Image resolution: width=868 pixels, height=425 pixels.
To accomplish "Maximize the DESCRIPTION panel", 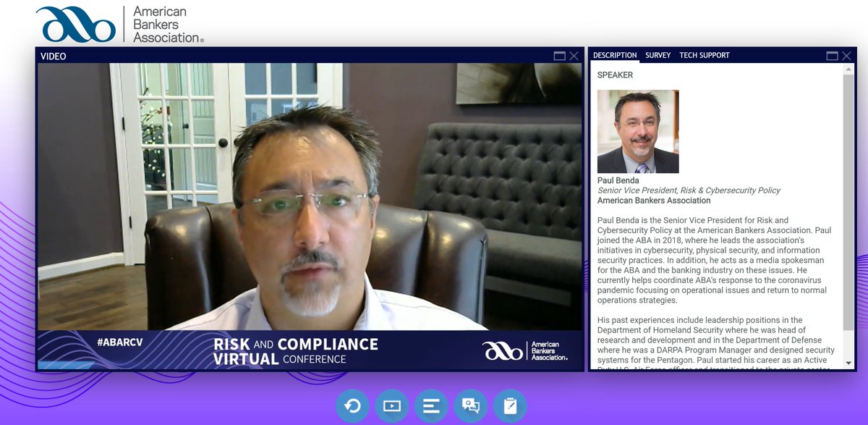I will [833, 56].
